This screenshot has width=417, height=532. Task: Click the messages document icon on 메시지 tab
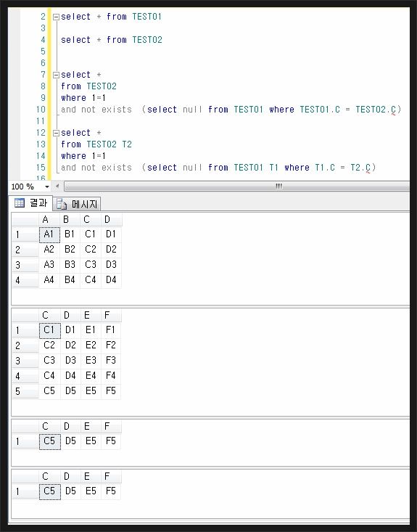pyautogui.click(x=62, y=204)
